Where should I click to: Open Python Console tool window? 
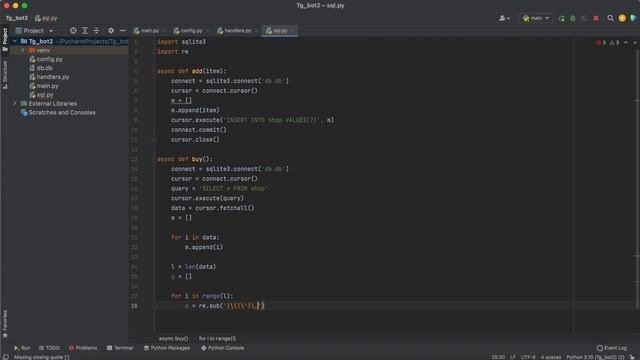click(222, 348)
